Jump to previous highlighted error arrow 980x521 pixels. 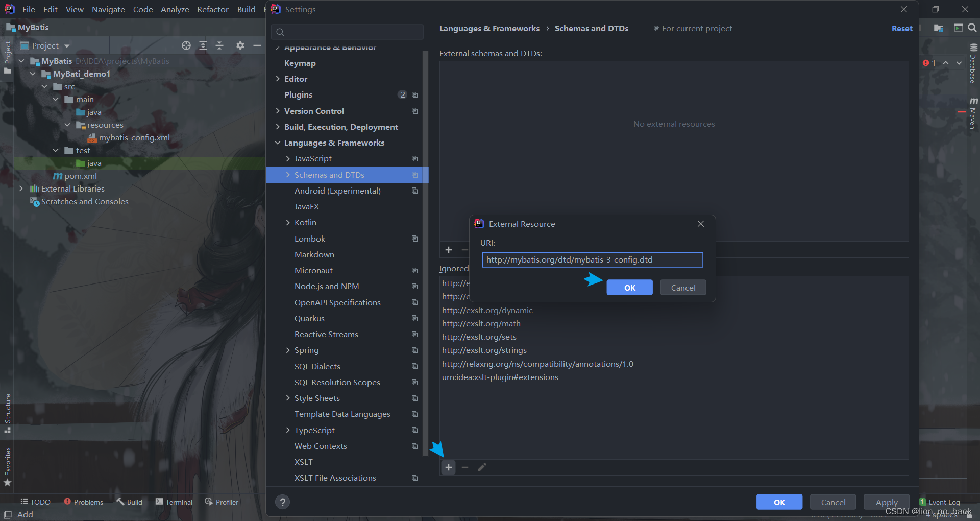946,63
